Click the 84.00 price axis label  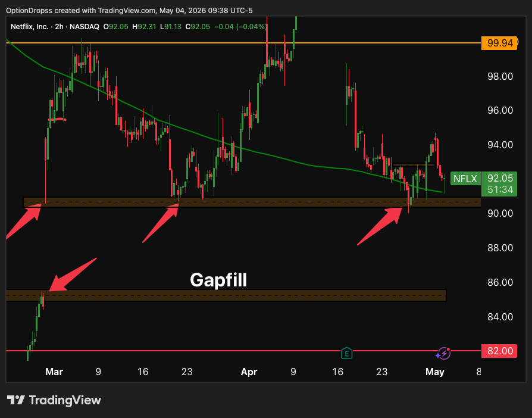tap(500, 317)
